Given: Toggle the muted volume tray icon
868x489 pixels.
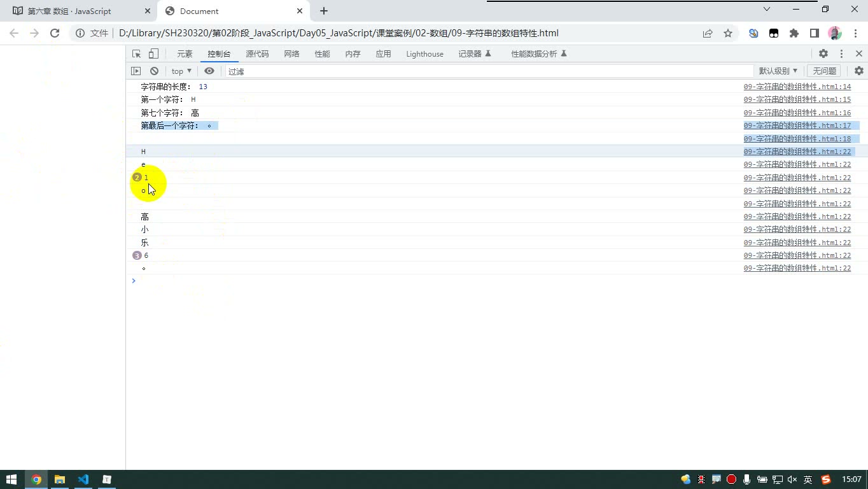Looking at the screenshot, I should [x=792, y=479].
